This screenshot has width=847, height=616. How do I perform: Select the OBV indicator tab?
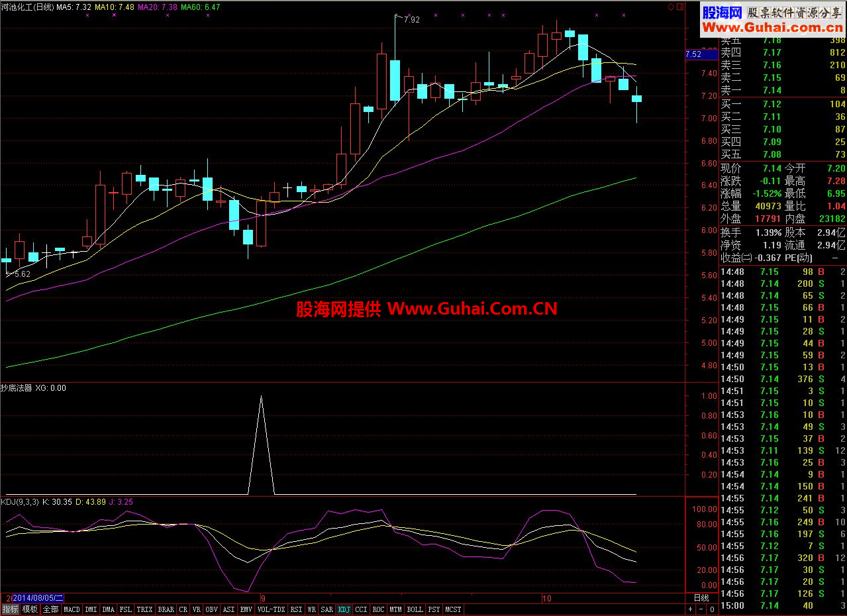click(x=211, y=609)
